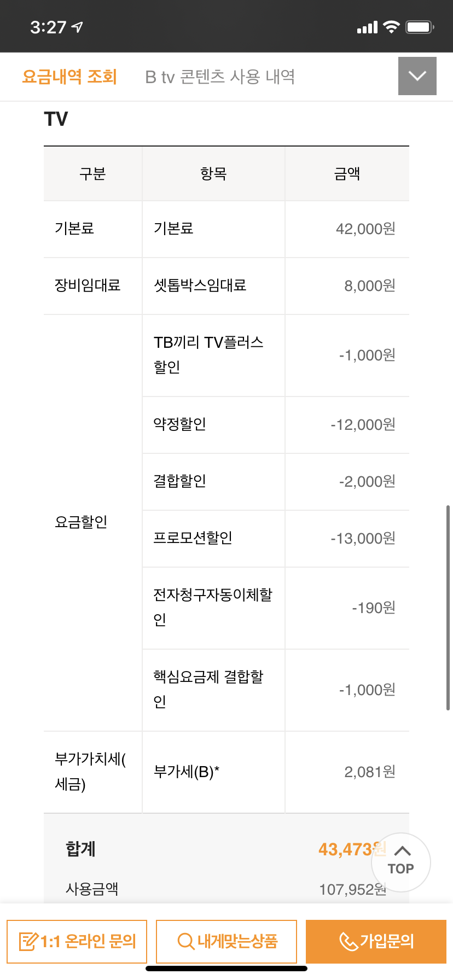453x980 pixels.
Task: Tap the Wi-Fi icon in status bar
Action: [x=391, y=27]
